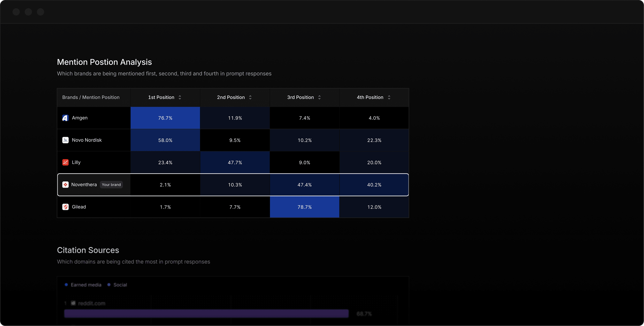This screenshot has width=644, height=326.
Task: Sort by 2nd Position arrows icon
Action: click(x=250, y=97)
